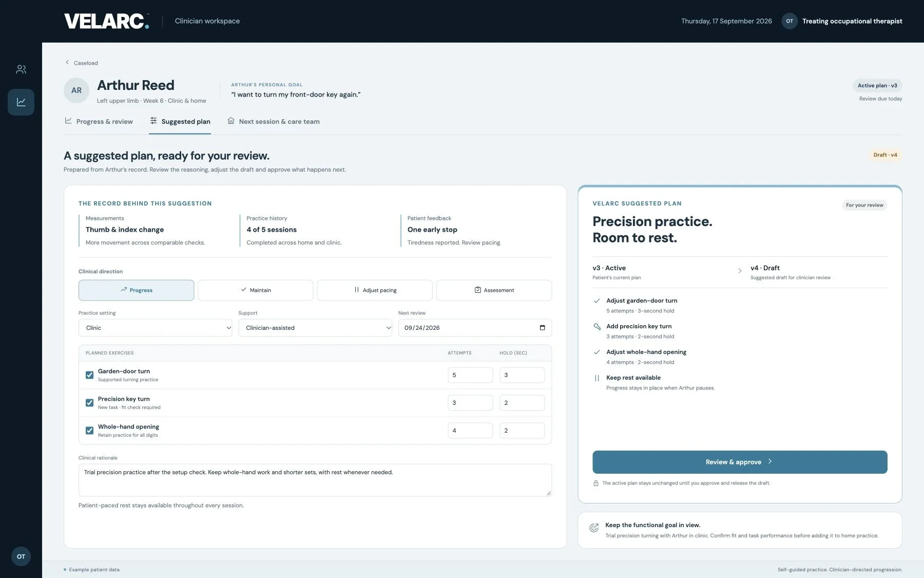Click the chevron between v3 and v4
Screen dimensions: 924x578
(x=740, y=271)
